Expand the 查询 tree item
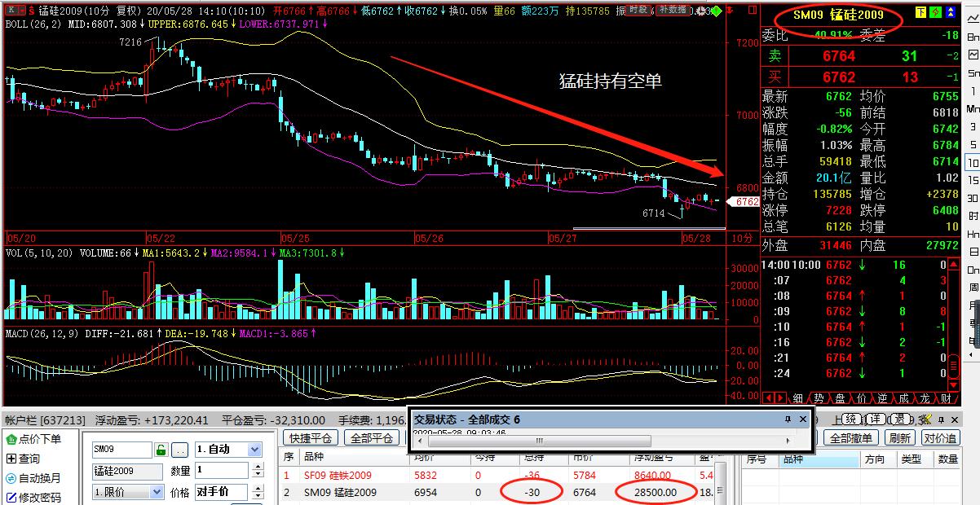The height and width of the screenshot is (505, 980). 11,459
